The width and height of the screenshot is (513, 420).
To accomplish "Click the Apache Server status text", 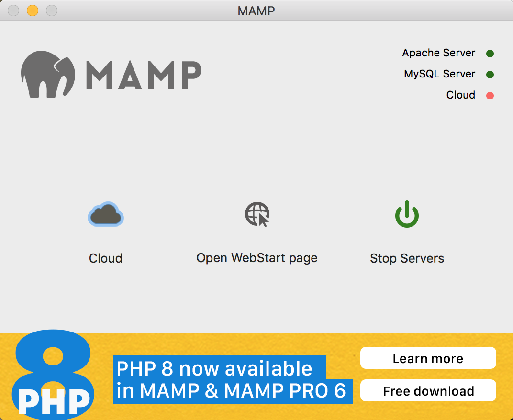I will point(438,53).
